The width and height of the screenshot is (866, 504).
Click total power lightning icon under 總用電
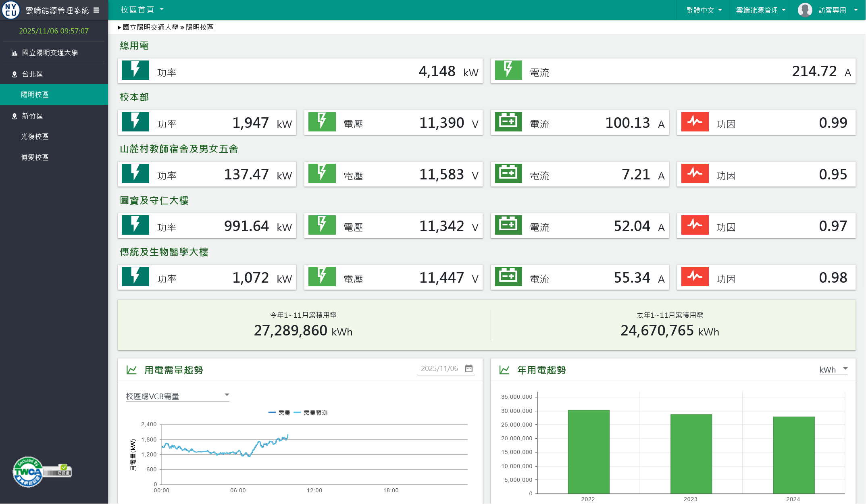point(135,70)
